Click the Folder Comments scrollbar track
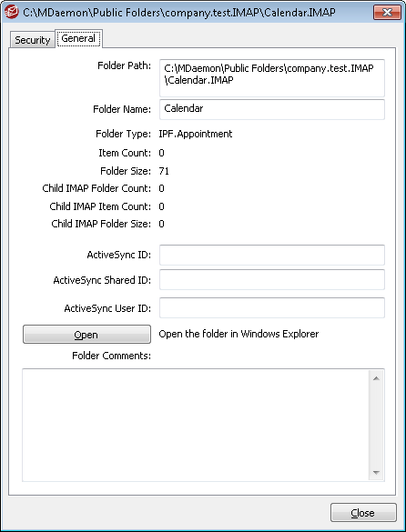 [376, 425]
